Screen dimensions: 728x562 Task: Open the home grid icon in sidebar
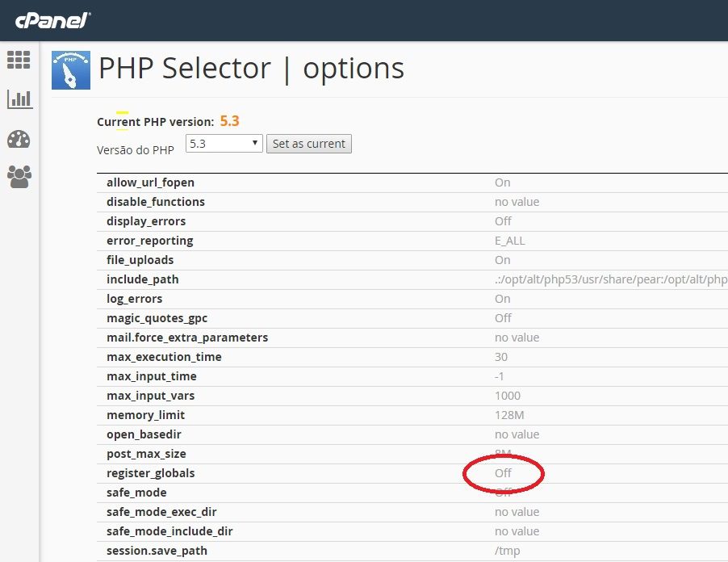coord(19,60)
